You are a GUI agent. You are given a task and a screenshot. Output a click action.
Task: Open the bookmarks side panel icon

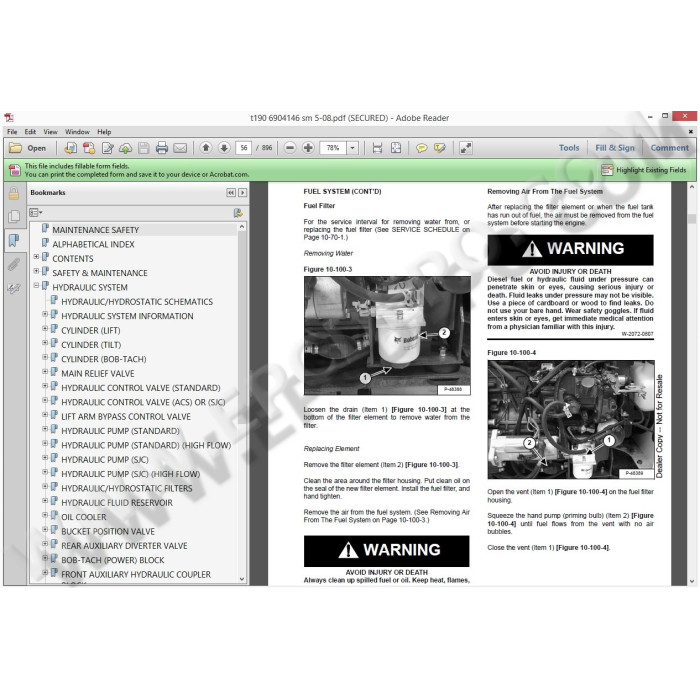click(x=14, y=241)
